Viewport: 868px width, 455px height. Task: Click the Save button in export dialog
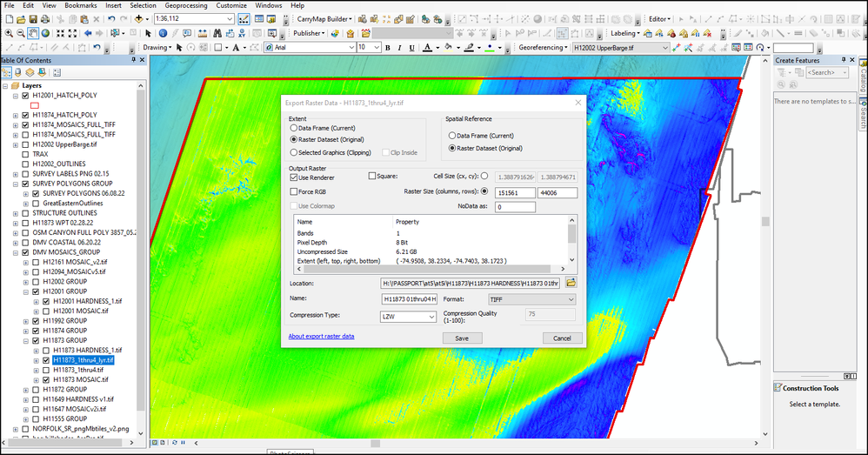tap(462, 338)
